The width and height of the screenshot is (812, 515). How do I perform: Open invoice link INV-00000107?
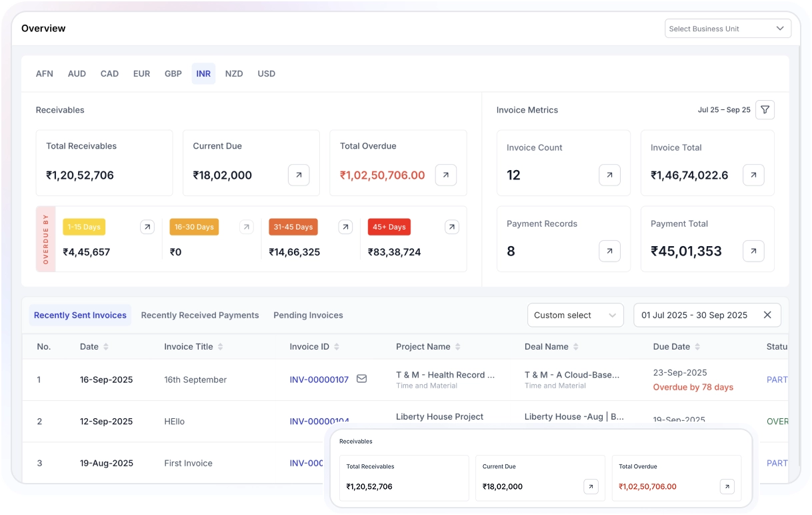coord(319,380)
